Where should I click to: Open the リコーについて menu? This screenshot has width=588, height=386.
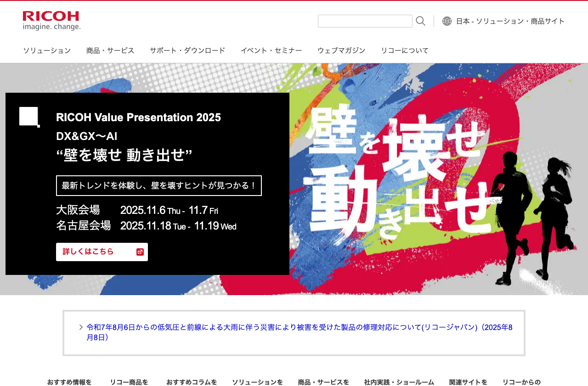[x=404, y=50]
